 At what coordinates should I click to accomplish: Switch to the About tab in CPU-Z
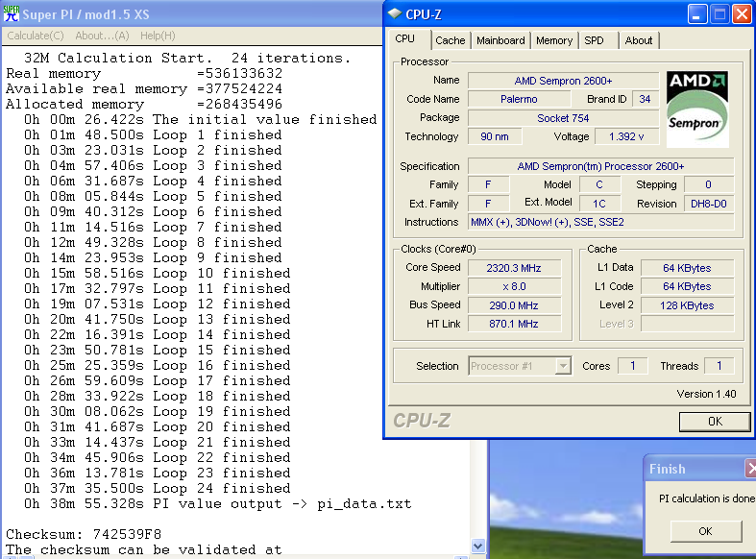(639, 40)
